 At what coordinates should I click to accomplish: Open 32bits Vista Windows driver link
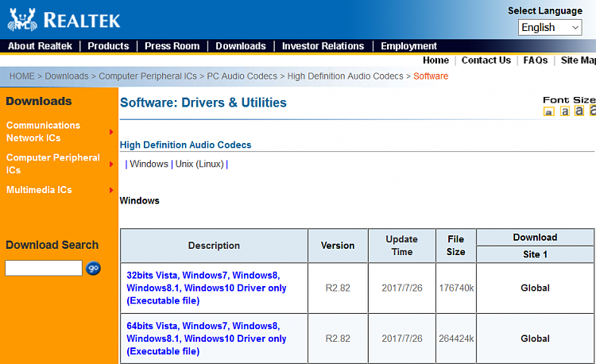tap(207, 288)
